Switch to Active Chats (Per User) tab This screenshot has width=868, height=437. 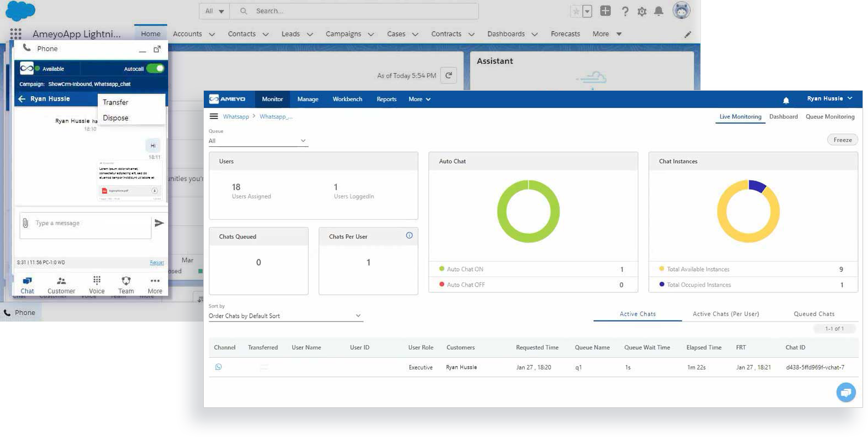[x=726, y=314]
